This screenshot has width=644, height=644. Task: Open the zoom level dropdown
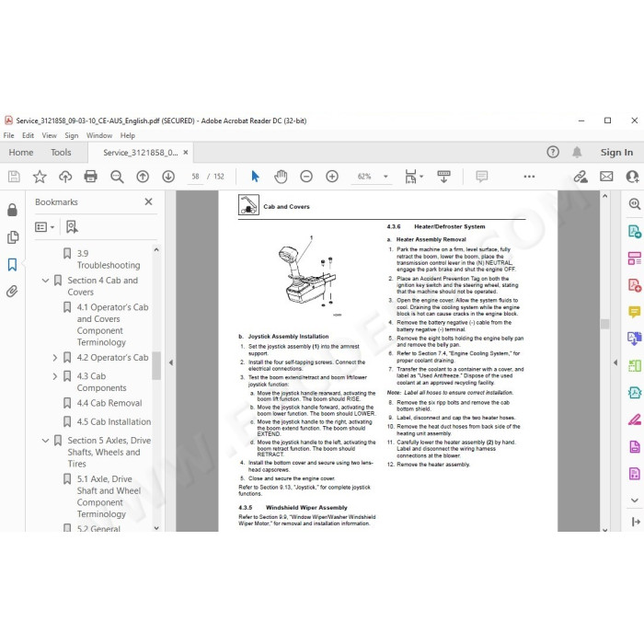coord(385,177)
